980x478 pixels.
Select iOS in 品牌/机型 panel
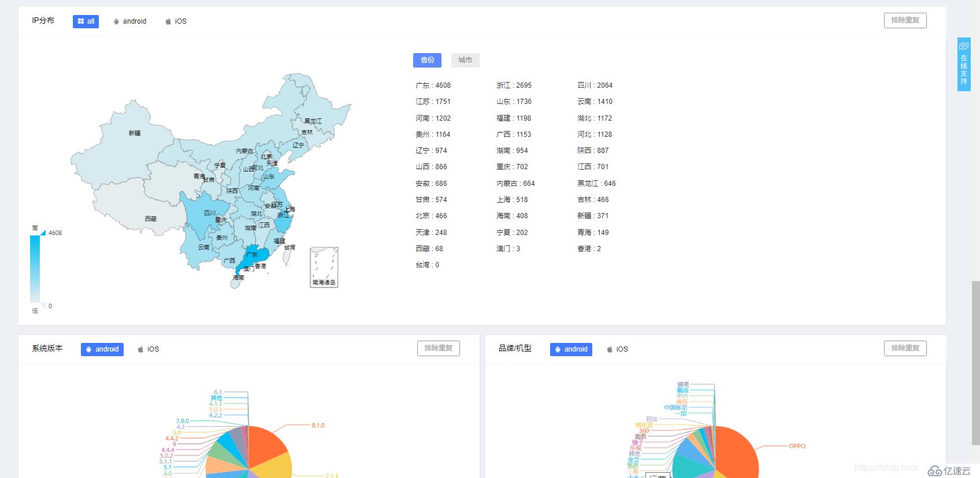pyautogui.click(x=617, y=349)
